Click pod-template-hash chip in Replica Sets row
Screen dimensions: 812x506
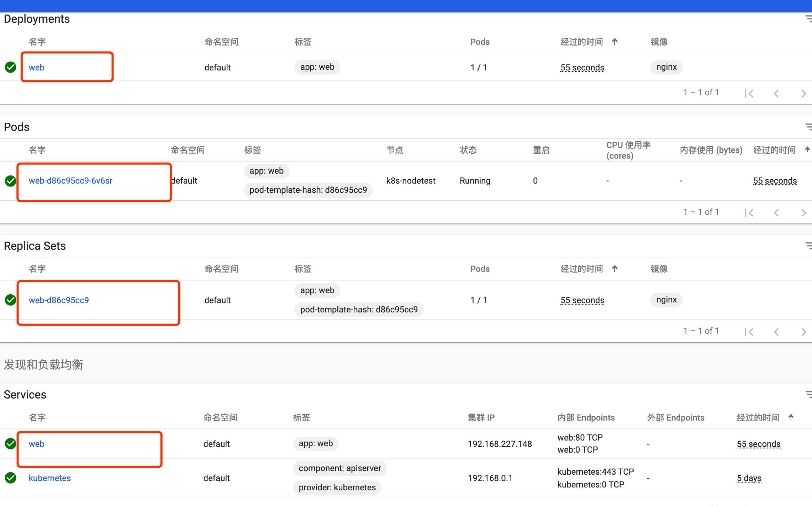click(x=359, y=310)
